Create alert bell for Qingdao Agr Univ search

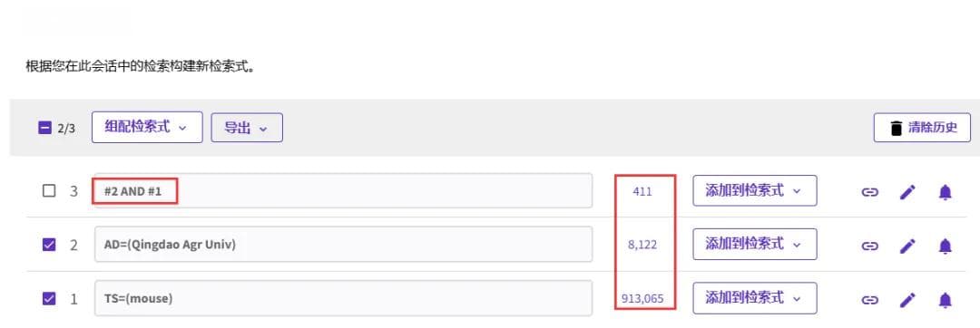click(945, 246)
